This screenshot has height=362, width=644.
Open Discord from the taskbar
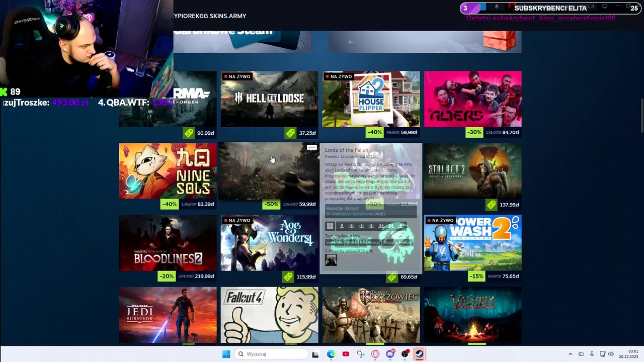pyautogui.click(x=390, y=354)
